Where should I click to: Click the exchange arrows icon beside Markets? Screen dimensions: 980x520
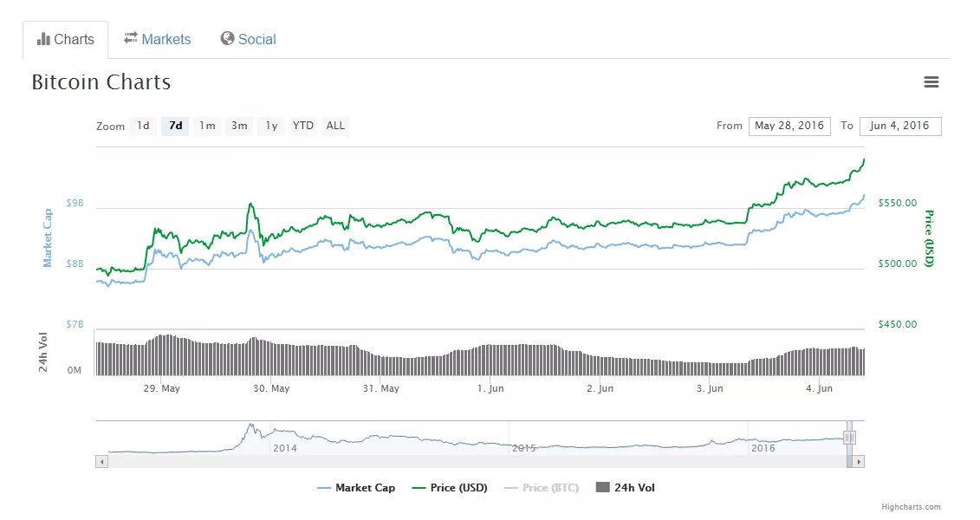[x=133, y=38]
